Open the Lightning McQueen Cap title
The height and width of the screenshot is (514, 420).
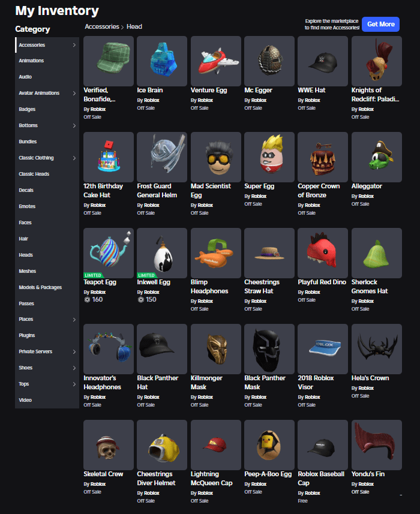211,478
